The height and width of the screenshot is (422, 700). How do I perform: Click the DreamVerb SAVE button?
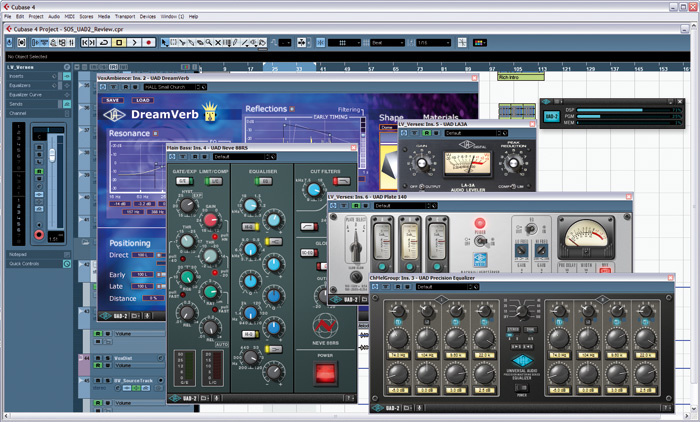pyautogui.click(x=113, y=100)
